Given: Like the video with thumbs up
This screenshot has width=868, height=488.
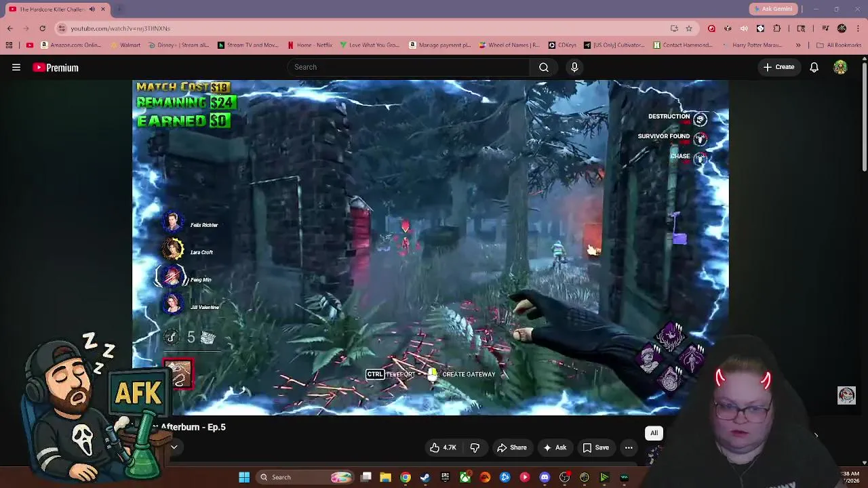Looking at the screenshot, I should [442, 447].
